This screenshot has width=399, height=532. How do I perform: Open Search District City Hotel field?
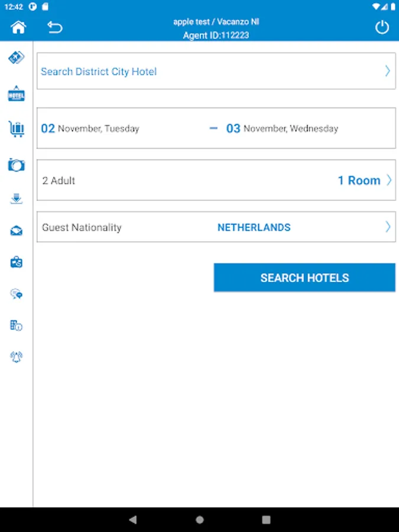coord(216,72)
